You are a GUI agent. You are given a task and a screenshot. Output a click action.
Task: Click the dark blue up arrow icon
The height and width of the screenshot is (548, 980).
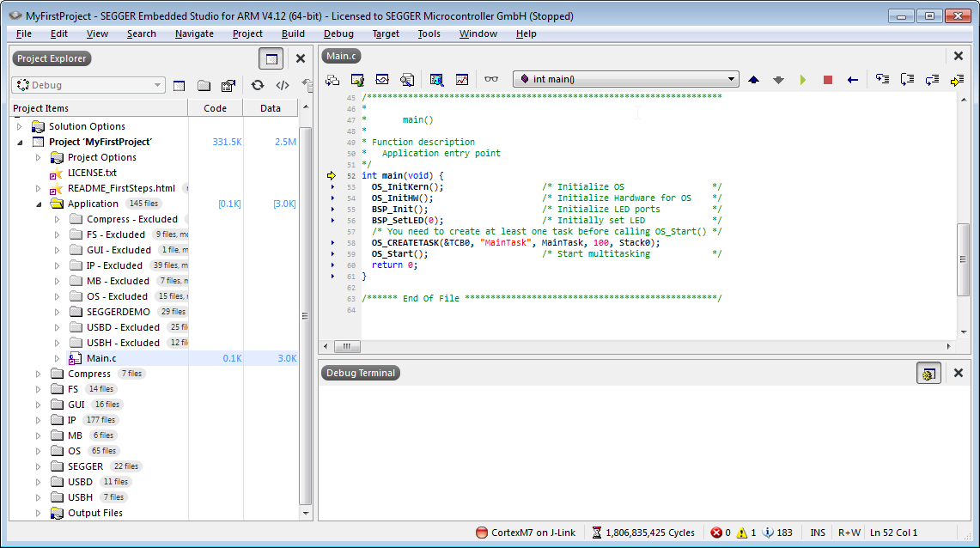[x=754, y=79]
